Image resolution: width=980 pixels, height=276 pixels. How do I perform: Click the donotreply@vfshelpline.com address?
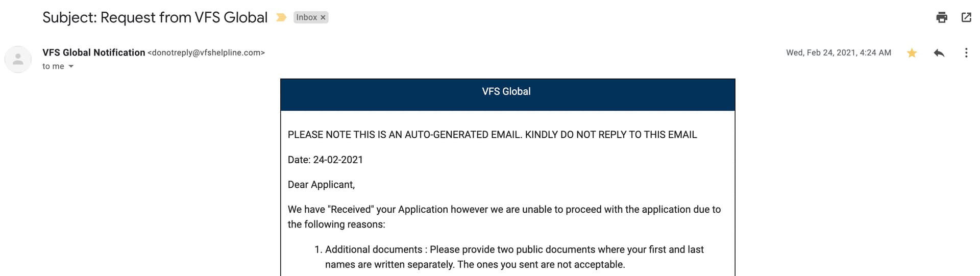(x=206, y=53)
